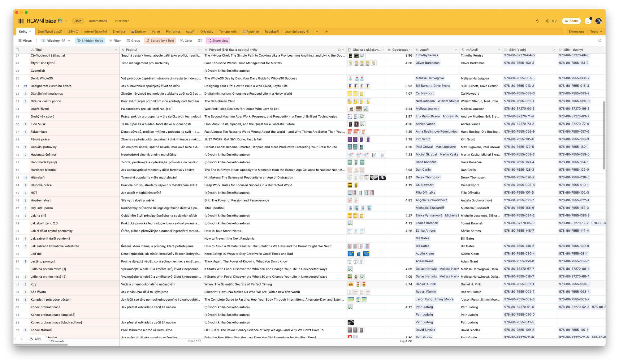Viewport: 619px width, 364px height.
Task: Open row height icon in toolbar
Action: (200, 41)
